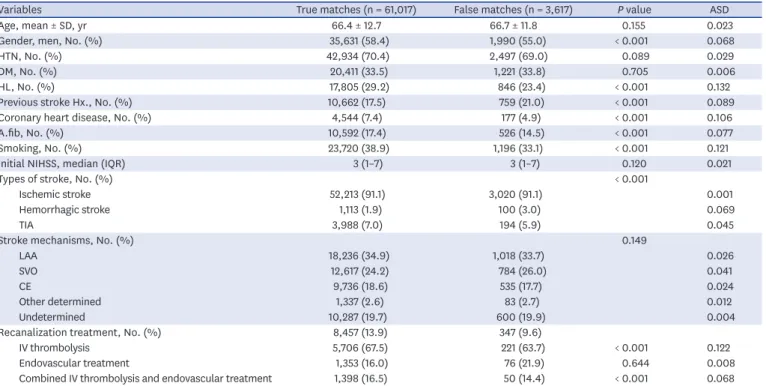Select the cell '1,196 (33.1)'

[x=518, y=149]
